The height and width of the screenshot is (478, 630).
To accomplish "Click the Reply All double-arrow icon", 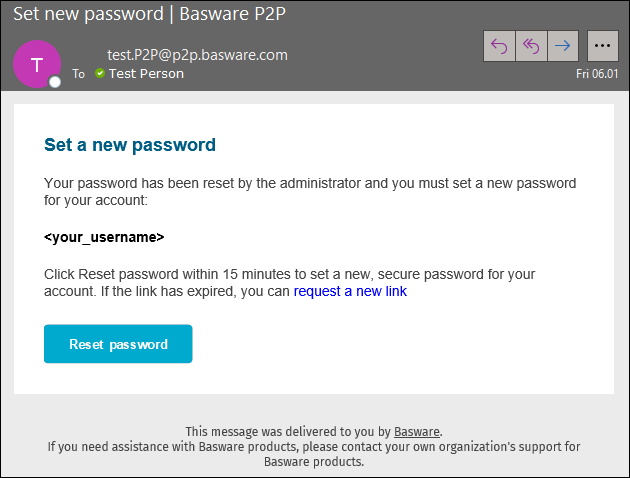I will click(x=531, y=46).
